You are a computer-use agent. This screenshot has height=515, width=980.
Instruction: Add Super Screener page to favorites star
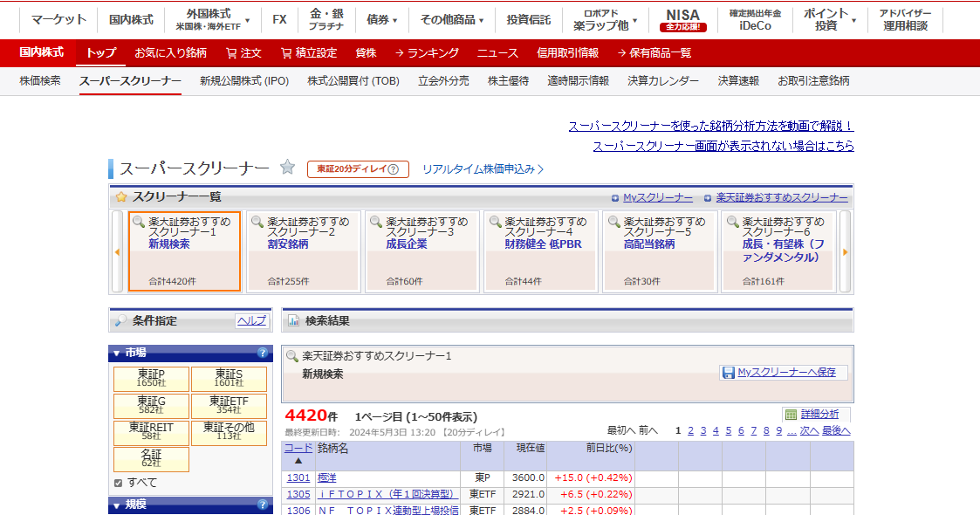pyautogui.click(x=287, y=167)
